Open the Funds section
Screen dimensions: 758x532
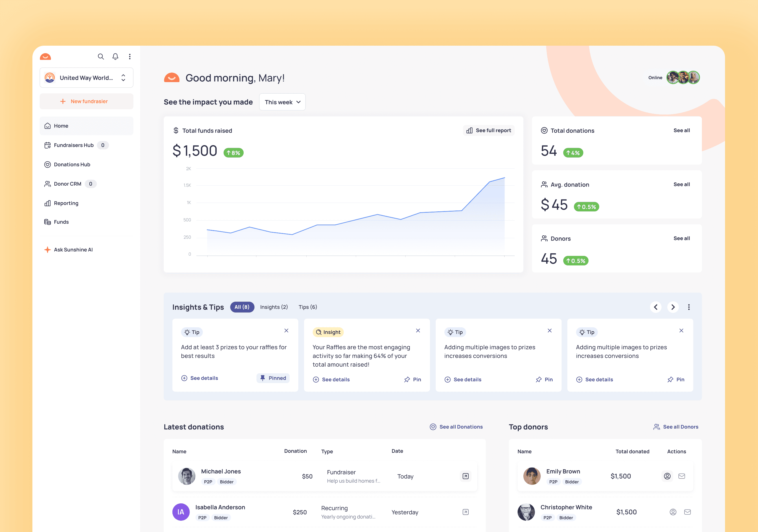click(x=61, y=221)
